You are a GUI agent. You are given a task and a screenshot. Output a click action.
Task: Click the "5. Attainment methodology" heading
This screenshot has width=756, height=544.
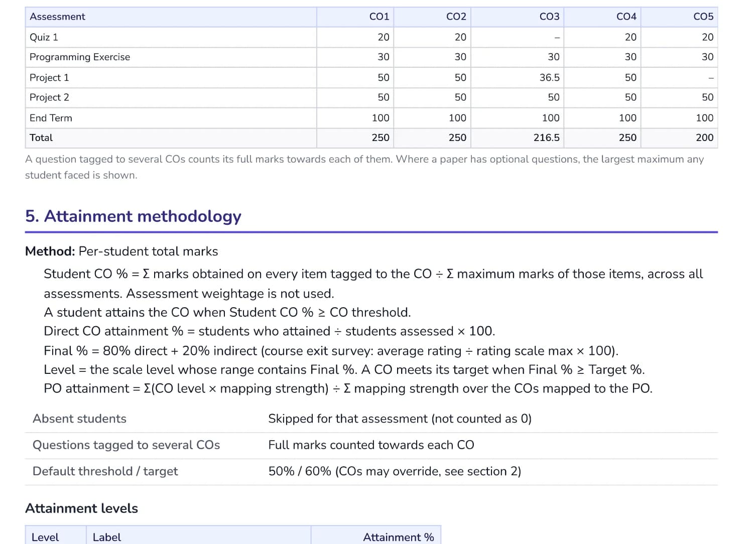coord(133,216)
